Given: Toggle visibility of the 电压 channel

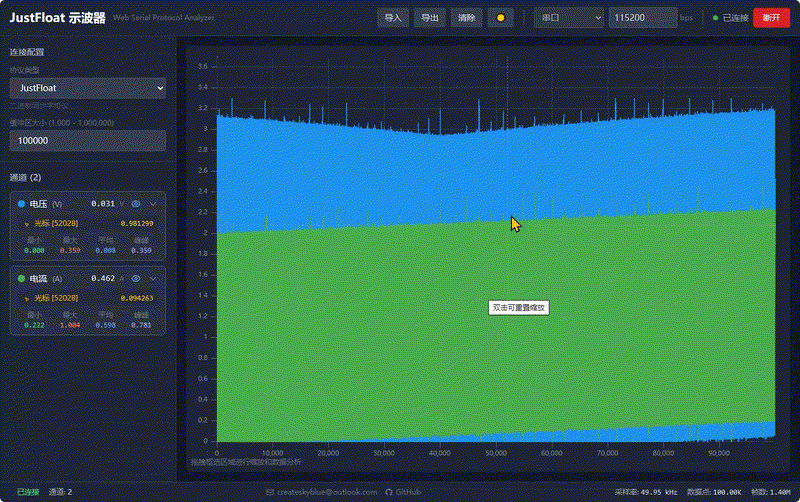Looking at the screenshot, I should click(x=136, y=203).
